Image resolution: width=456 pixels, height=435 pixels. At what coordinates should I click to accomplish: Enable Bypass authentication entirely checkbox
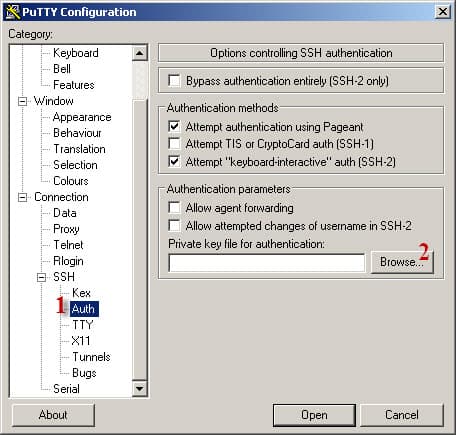[x=174, y=81]
